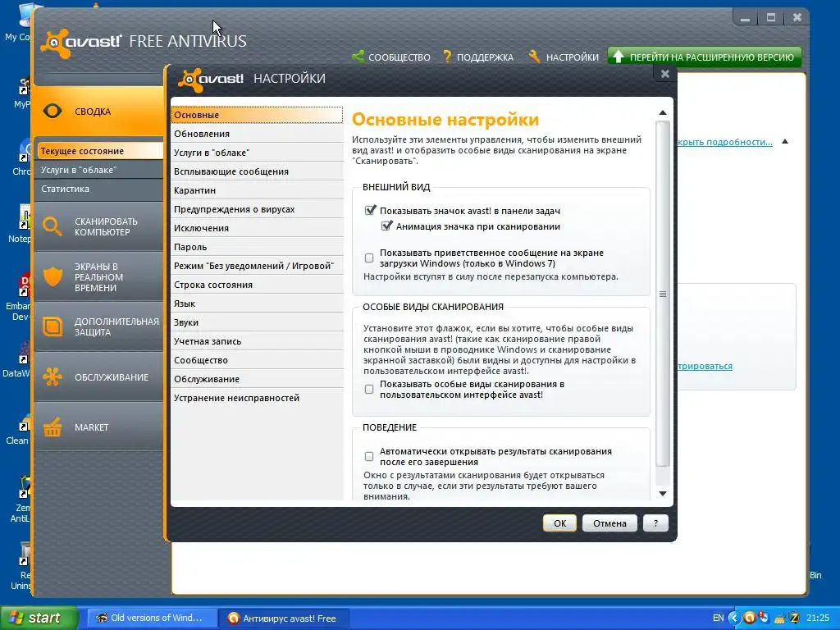Open the Исключения settings category
The width and height of the screenshot is (840, 630).
click(x=257, y=228)
